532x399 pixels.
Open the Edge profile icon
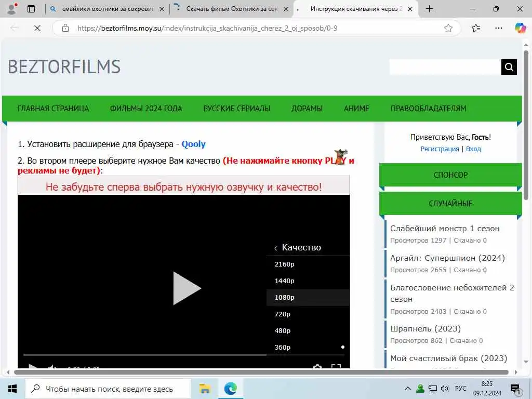tap(12, 9)
